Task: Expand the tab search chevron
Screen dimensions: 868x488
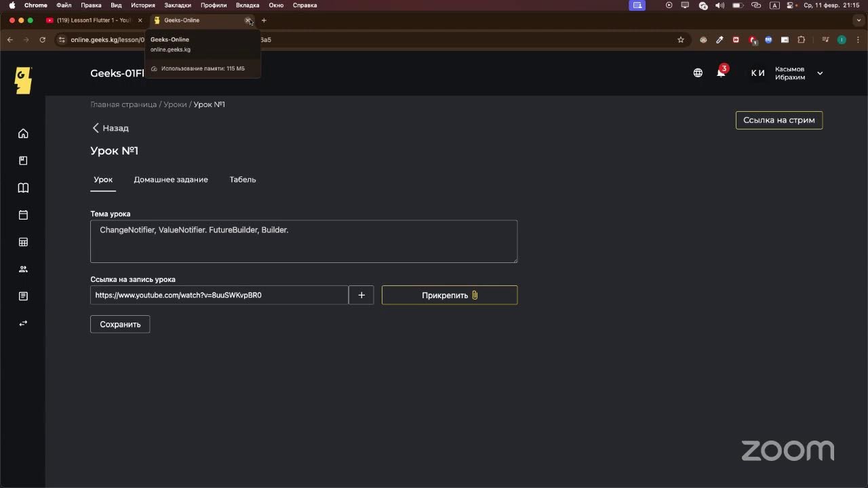Action: click(857, 20)
